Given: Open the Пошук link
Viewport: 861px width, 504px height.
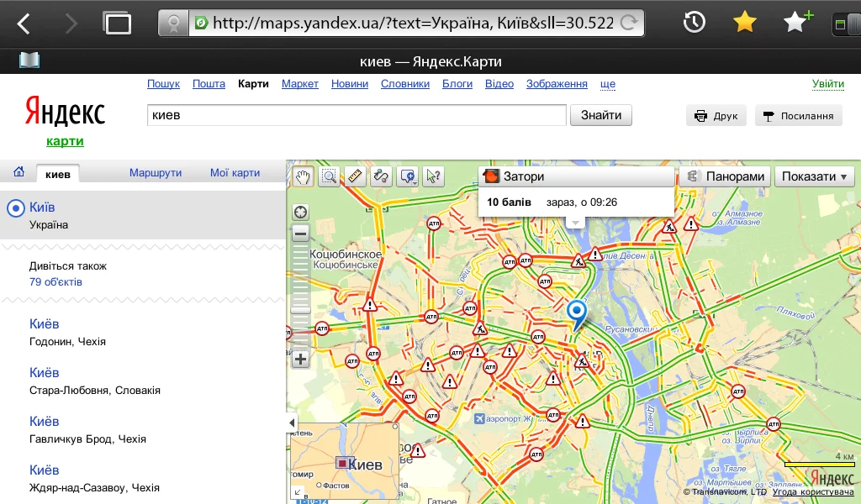Looking at the screenshot, I should pyautogui.click(x=163, y=84).
